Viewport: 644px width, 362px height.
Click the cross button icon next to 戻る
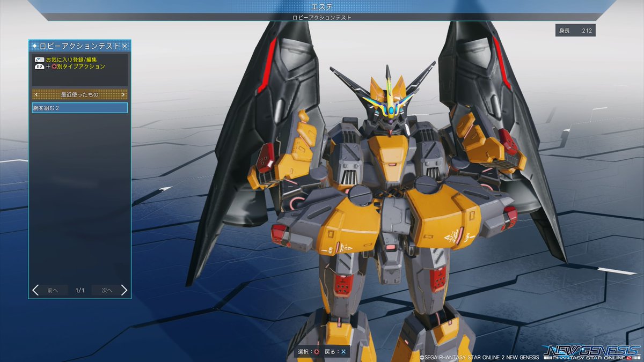(343, 352)
